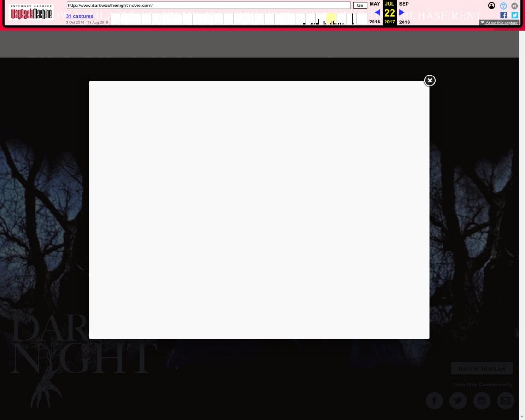Jump to 2018 captures

404,22
